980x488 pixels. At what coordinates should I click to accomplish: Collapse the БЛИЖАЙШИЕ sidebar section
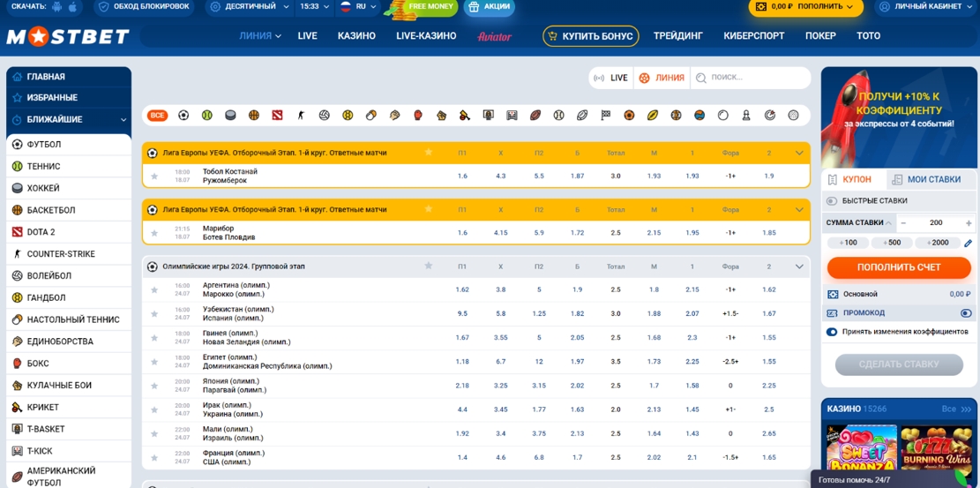(123, 119)
